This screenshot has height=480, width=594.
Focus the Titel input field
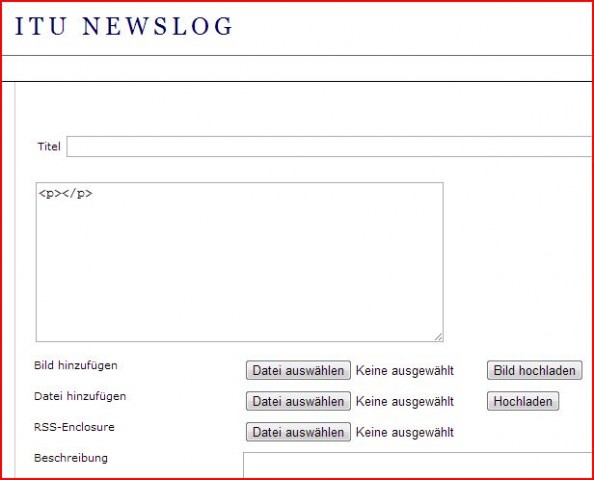[x=330, y=146]
